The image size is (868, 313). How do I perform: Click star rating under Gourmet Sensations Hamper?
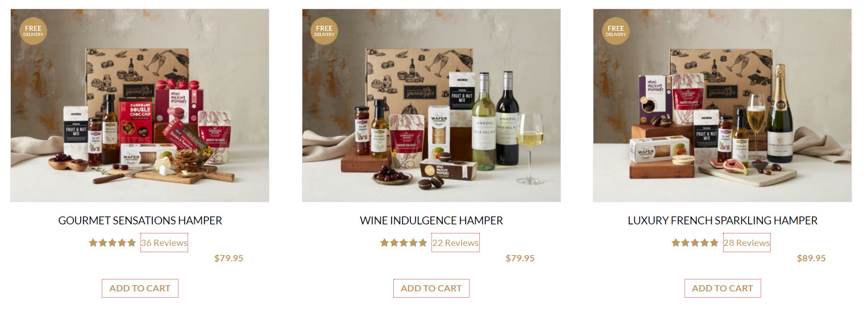tap(113, 243)
